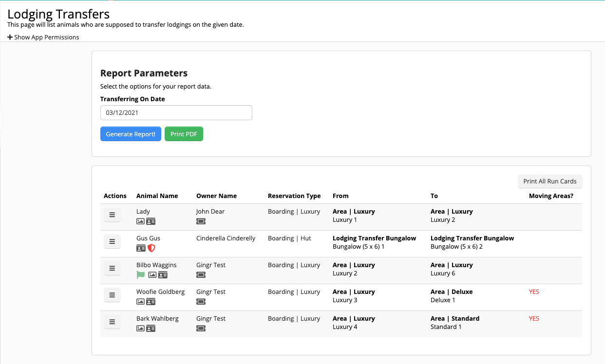Click the ID card icon under Bilbo Waggins
The height and width of the screenshot is (364, 605).
pyautogui.click(x=163, y=274)
